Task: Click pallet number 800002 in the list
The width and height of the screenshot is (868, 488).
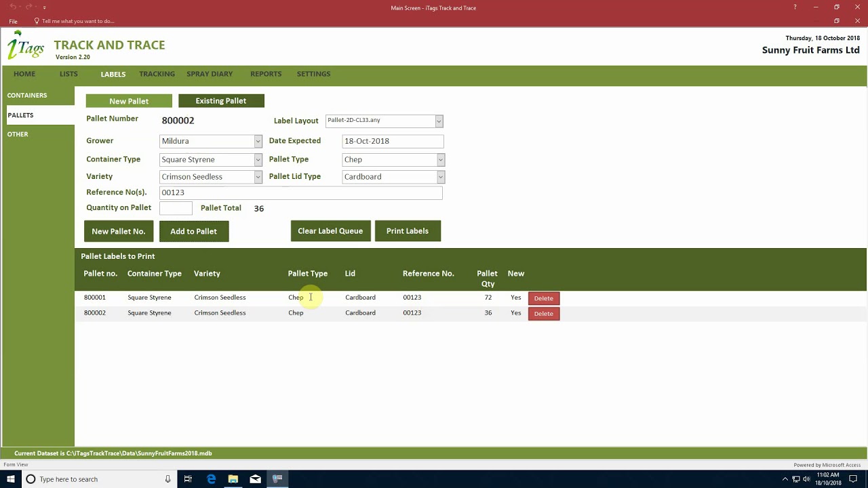Action: pos(95,313)
